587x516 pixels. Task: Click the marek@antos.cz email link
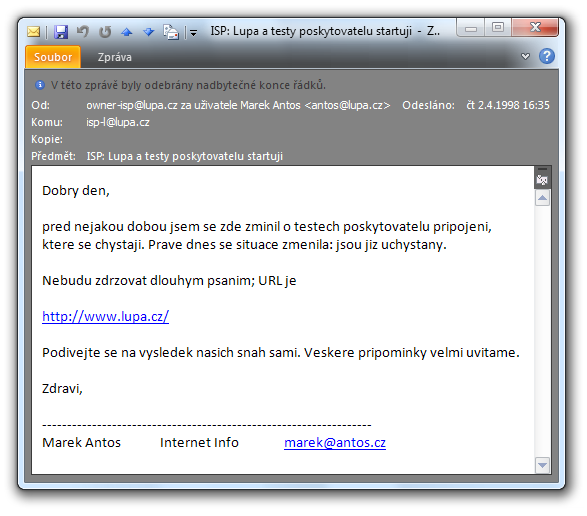point(335,443)
